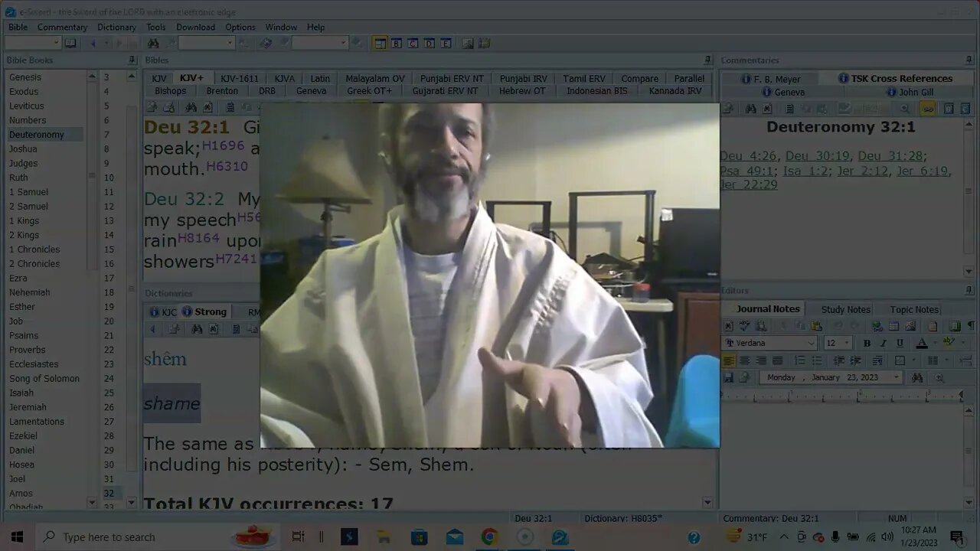Viewport: 980px width, 551px height.
Task: Open the Deu 4:26 cross reference link
Action: pyautogui.click(x=748, y=156)
